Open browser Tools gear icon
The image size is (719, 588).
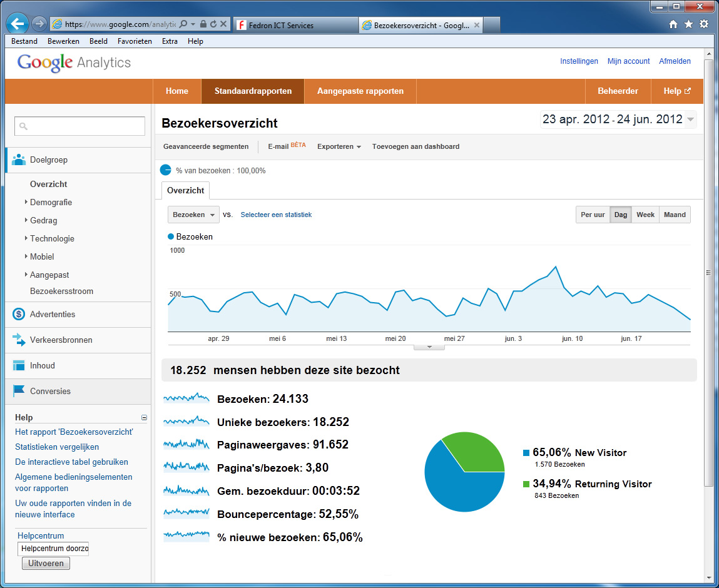pyautogui.click(x=704, y=24)
